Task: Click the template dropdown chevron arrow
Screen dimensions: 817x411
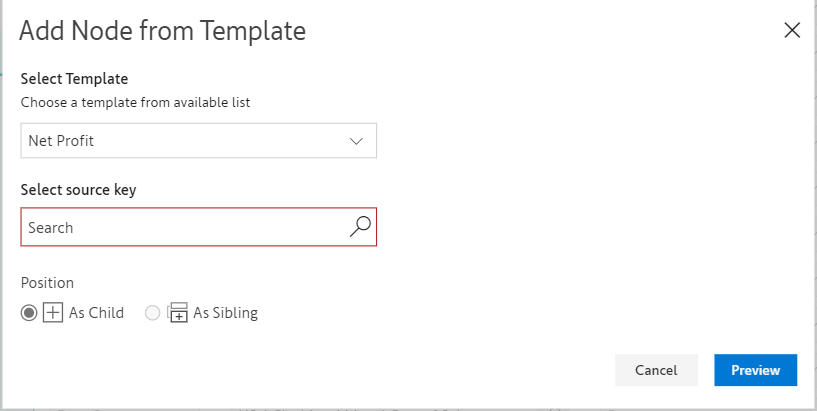Action: (357, 141)
